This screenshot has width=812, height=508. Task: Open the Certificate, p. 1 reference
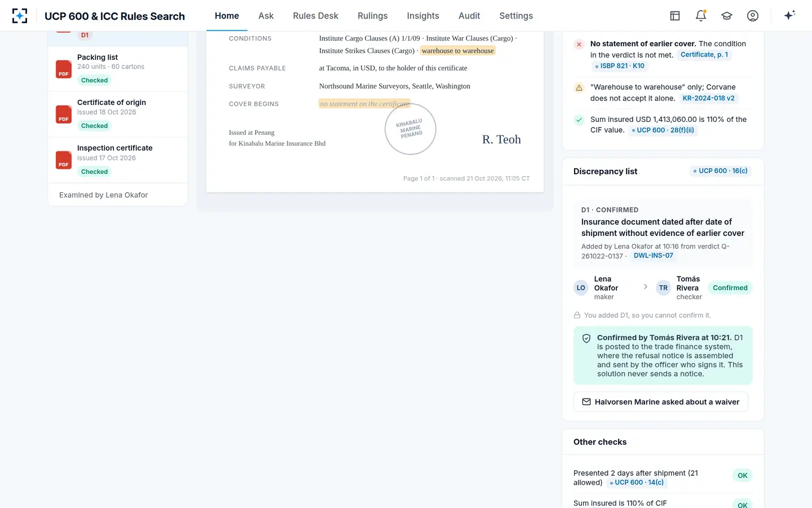click(x=704, y=55)
